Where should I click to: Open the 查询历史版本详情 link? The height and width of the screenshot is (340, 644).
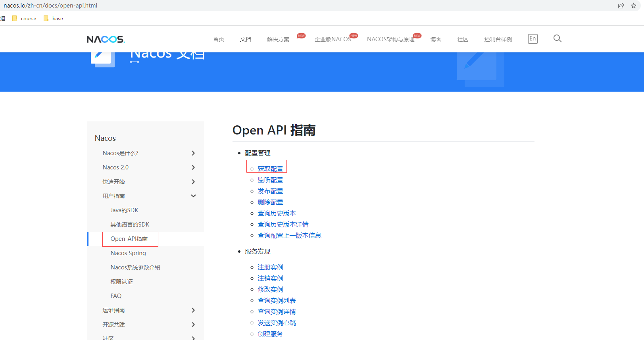[283, 225]
